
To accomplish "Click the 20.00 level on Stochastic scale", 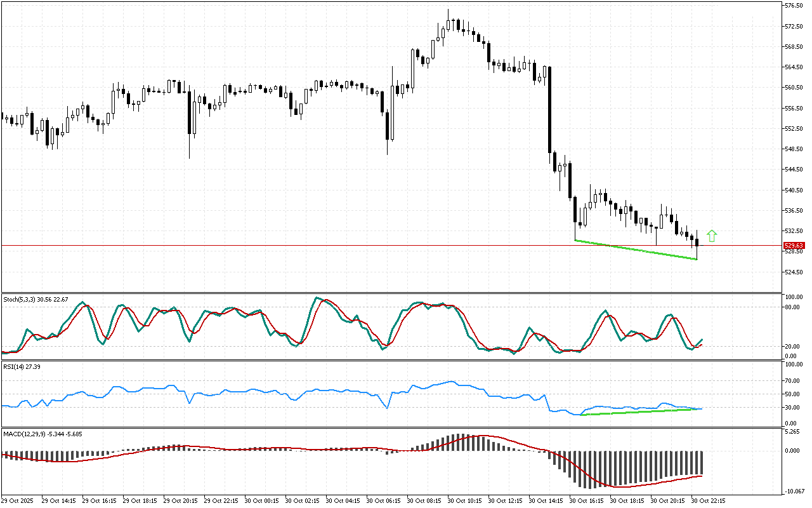I will 792,347.
